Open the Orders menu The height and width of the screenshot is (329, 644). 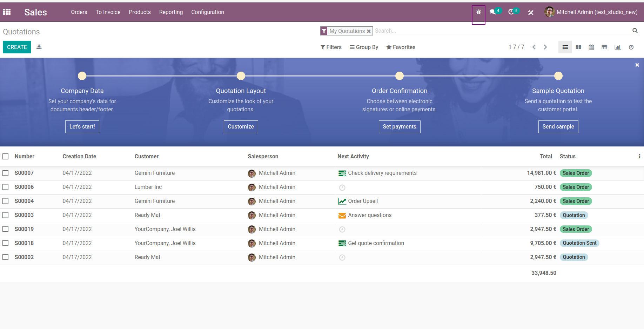[x=79, y=12]
